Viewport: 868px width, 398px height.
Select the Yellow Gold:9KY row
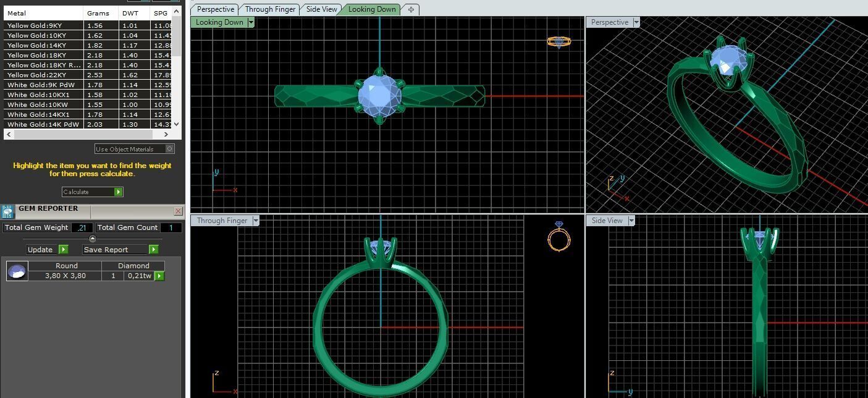coord(88,25)
